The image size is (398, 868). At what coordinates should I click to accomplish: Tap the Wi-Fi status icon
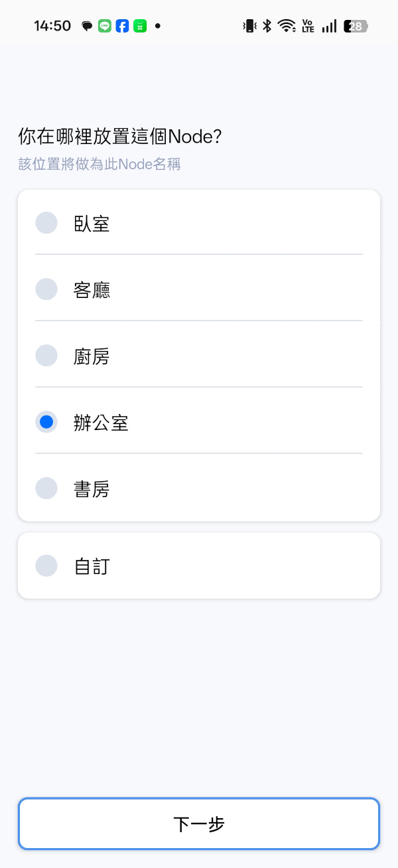click(287, 26)
